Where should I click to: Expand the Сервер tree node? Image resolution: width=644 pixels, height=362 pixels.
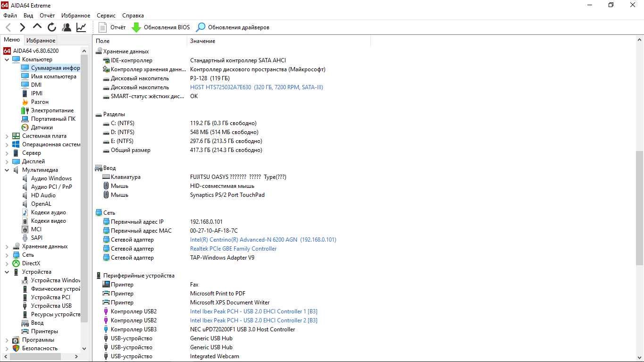point(7,153)
